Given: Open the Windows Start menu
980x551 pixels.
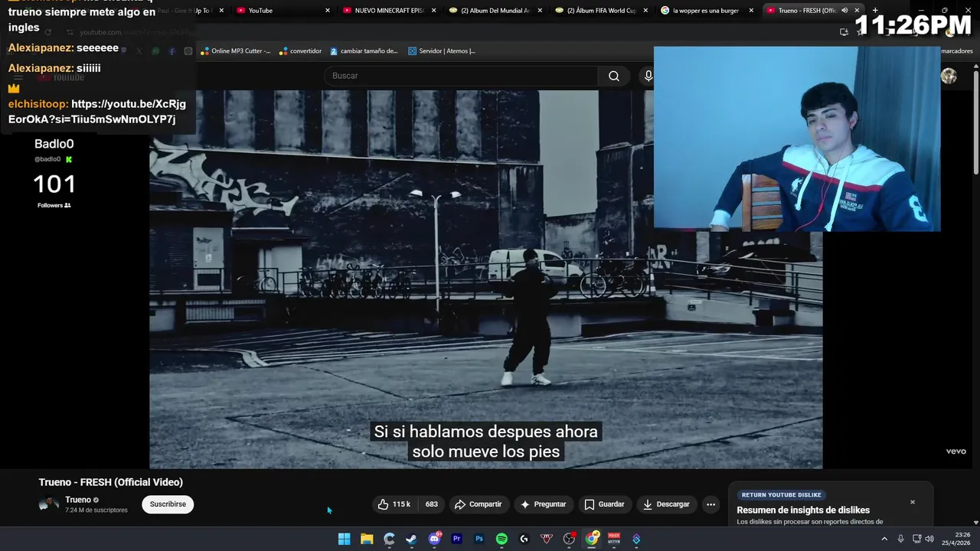Looking at the screenshot, I should click(x=345, y=539).
